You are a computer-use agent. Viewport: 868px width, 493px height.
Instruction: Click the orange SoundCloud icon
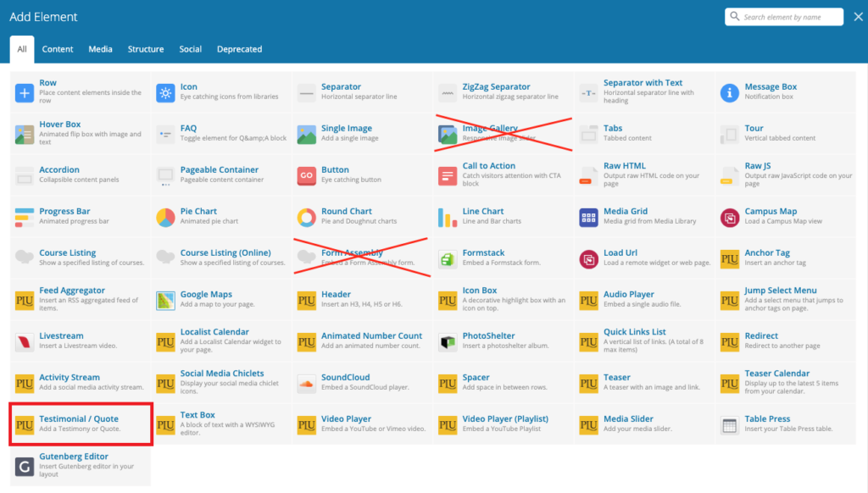[307, 384]
